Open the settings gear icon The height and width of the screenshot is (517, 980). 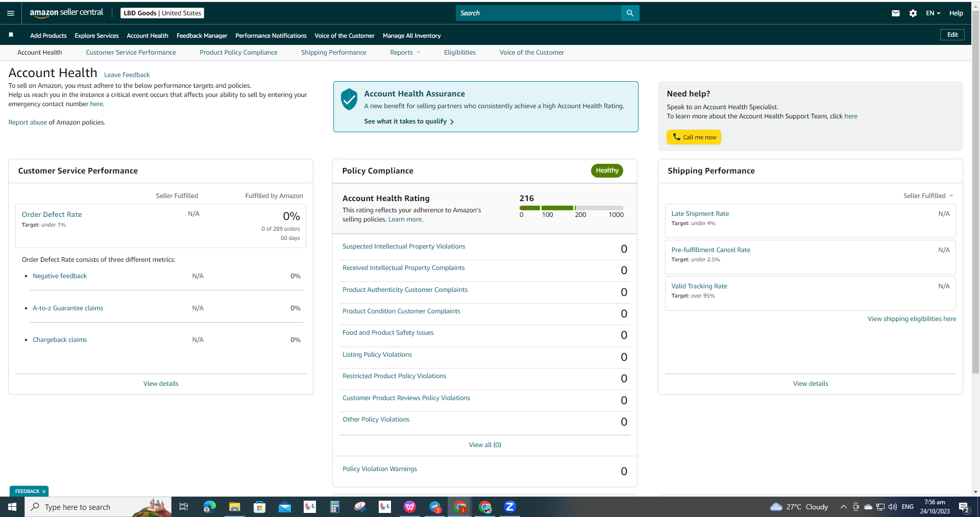click(x=913, y=13)
